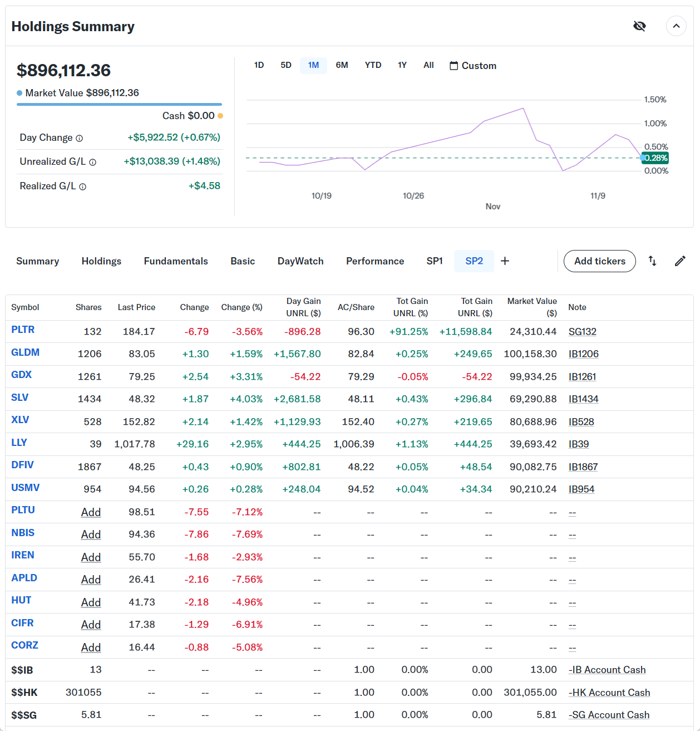Click the pencil edit icon
Image resolution: width=700 pixels, height=731 pixels.
click(x=680, y=261)
